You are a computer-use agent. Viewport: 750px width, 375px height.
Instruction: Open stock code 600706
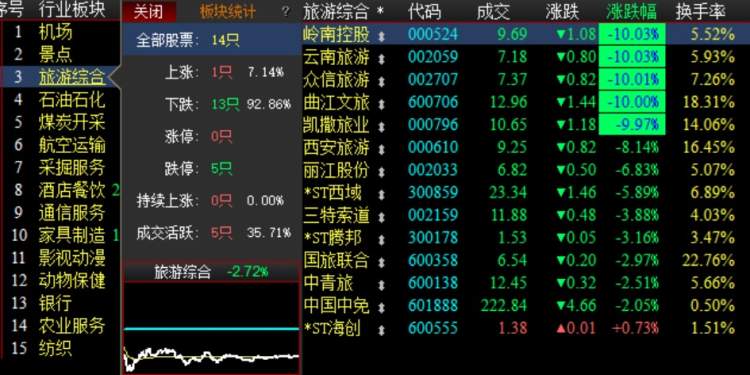[x=433, y=102]
